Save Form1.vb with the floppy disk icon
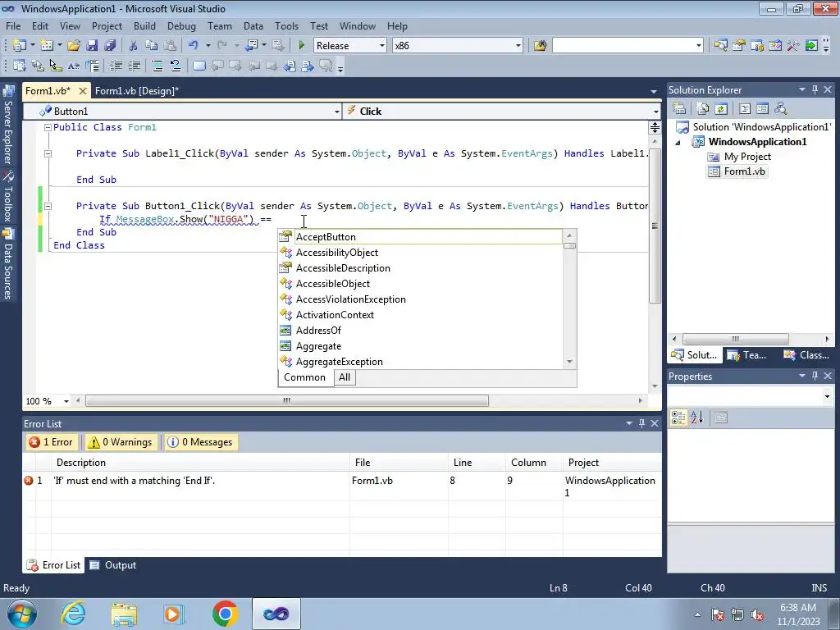The width and height of the screenshot is (840, 630). pos(92,46)
